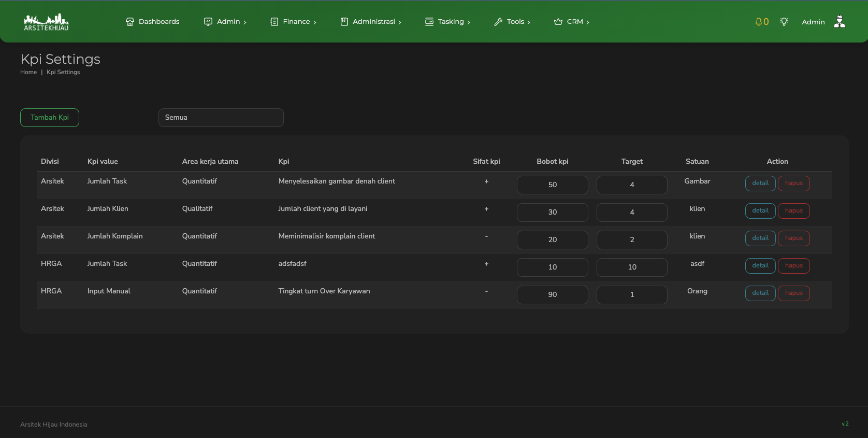
Task: Click the Arsitekhijau logo
Action: coord(46,22)
